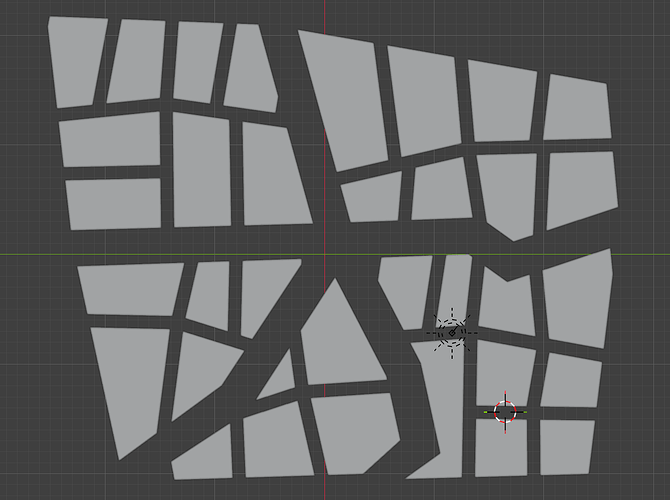Select the dashed-circle light object

[452, 333]
